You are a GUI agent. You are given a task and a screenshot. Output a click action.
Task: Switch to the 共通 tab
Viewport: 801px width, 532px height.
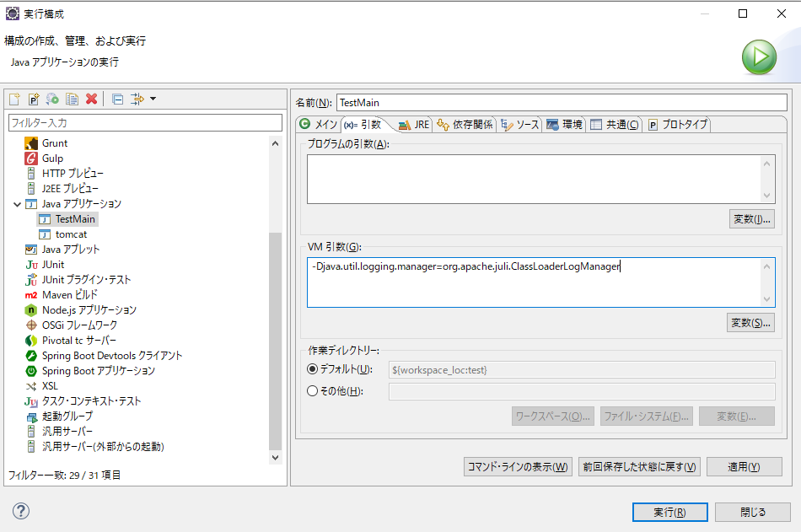615,124
